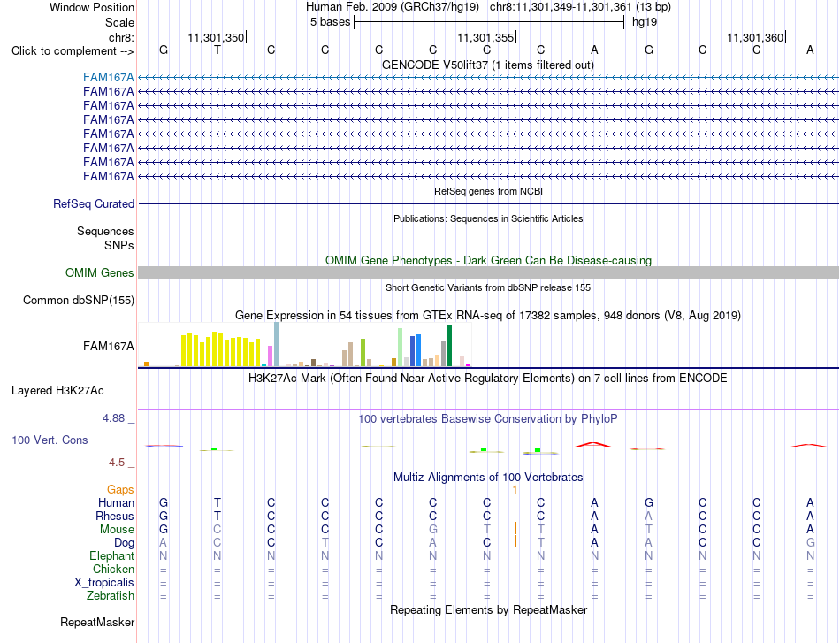840x643 pixels.
Task: Click the 'Click to complement -->' label
Action: 73,51
